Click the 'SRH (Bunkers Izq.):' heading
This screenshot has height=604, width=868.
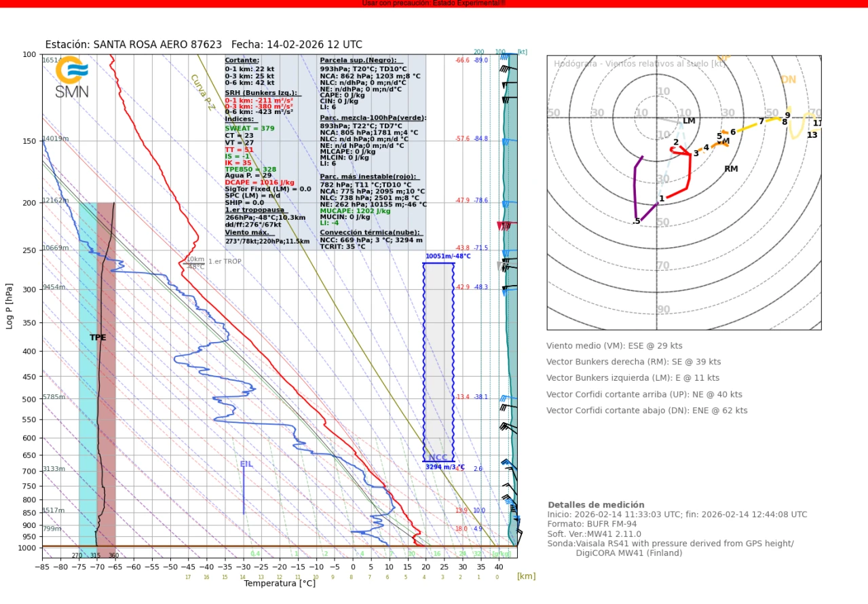tap(261, 92)
